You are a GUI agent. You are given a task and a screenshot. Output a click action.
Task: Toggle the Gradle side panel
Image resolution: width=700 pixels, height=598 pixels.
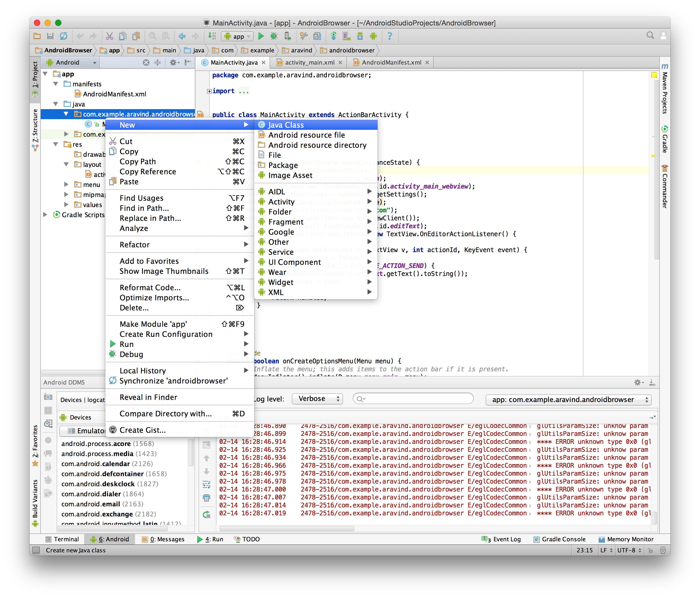click(665, 140)
